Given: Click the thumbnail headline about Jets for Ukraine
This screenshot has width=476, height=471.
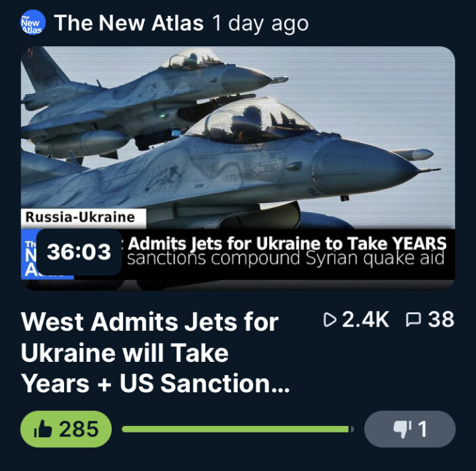Looking at the screenshot, I should pyautogui.click(x=287, y=243).
